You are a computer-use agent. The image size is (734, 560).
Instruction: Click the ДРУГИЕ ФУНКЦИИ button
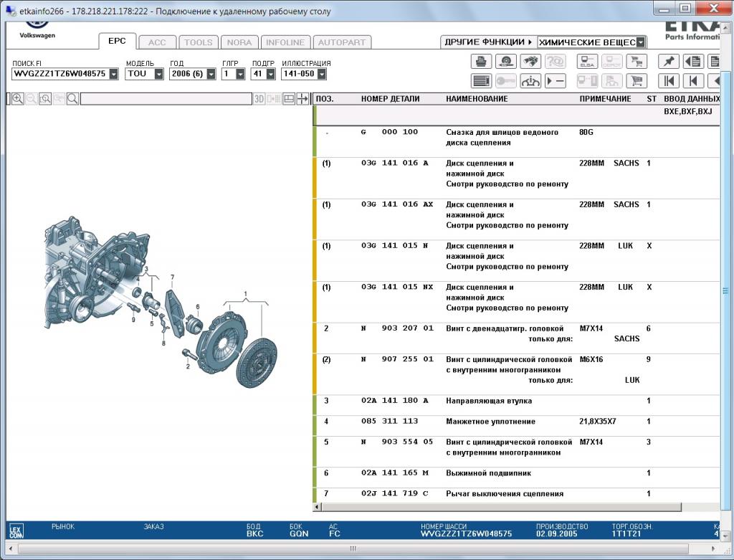pos(488,42)
